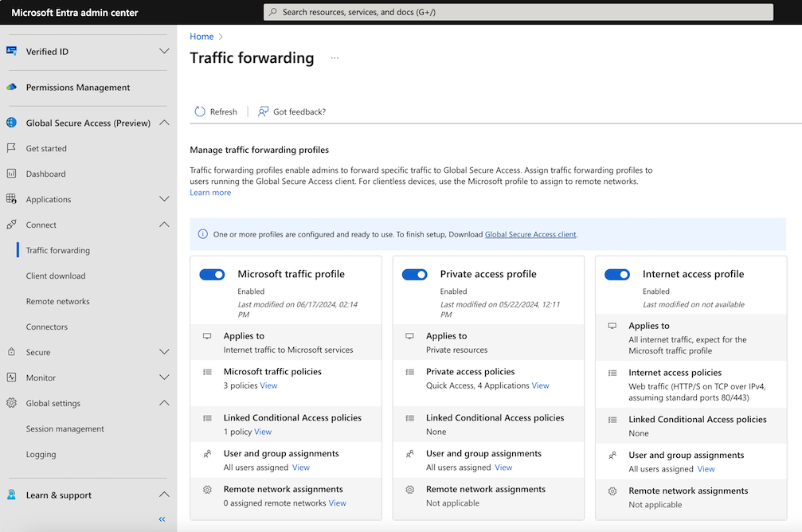Click the Refresh icon in the toolbar
This screenshot has width=802, height=532.
(200, 111)
